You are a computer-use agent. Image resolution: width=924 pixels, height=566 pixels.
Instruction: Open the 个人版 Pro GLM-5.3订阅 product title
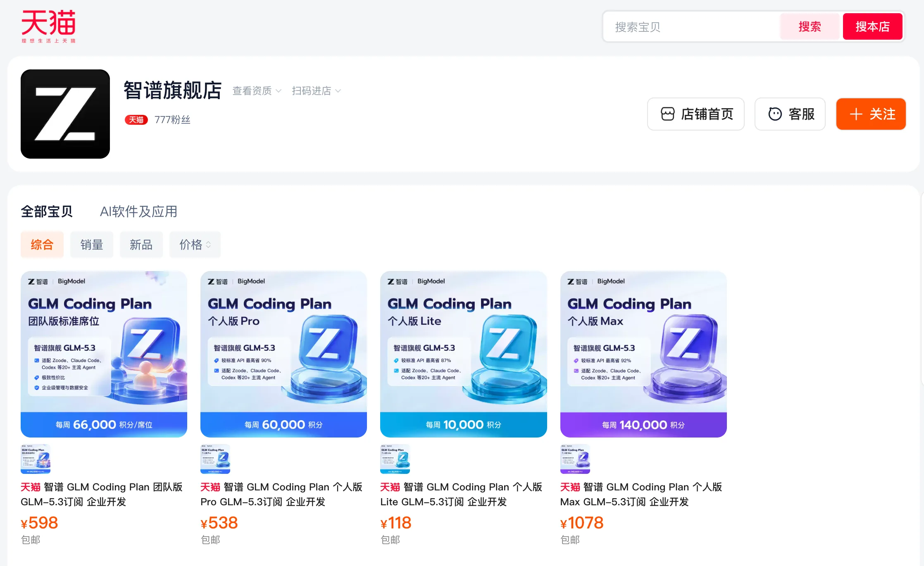pos(282,495)
